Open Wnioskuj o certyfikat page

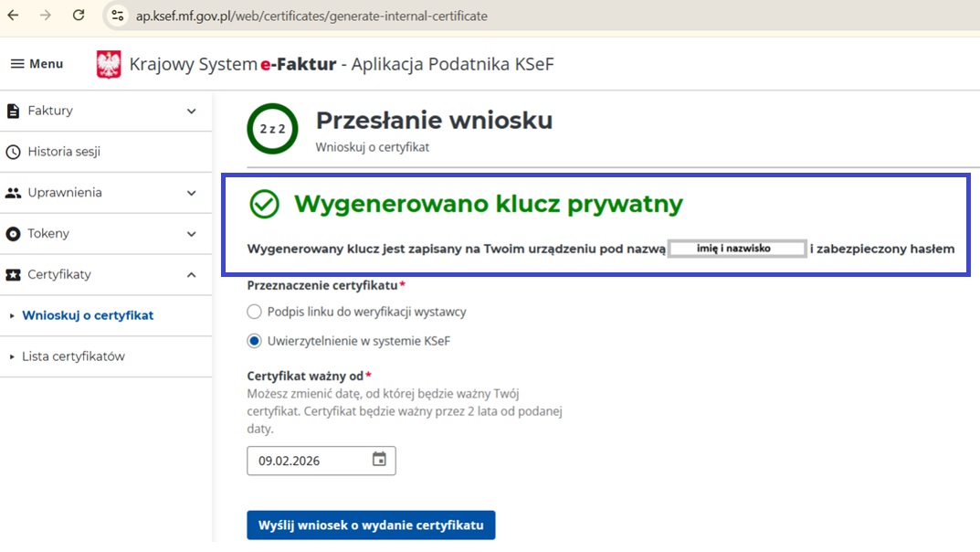click(88, 315)
